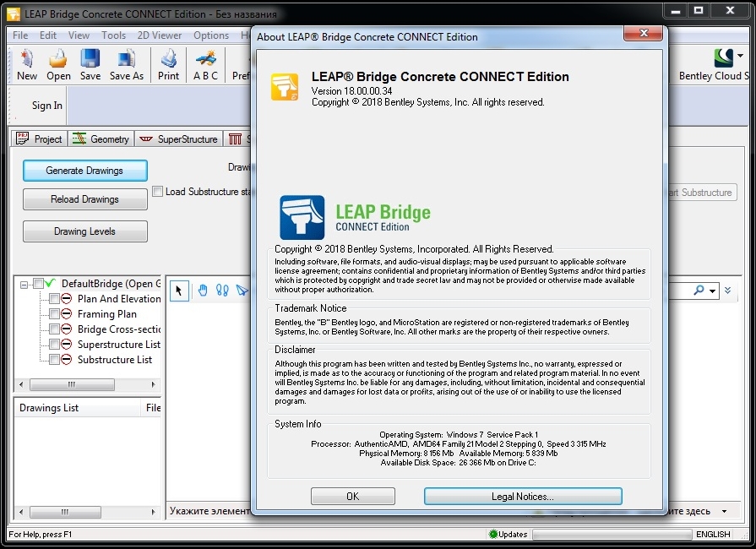Toggle the DefaultBridge root checkbox
756x549 pixels.
tap(38, 284)
